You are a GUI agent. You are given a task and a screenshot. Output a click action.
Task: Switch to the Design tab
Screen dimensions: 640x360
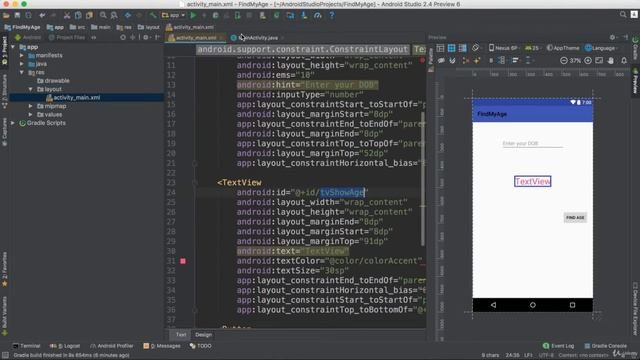(203, 335)
